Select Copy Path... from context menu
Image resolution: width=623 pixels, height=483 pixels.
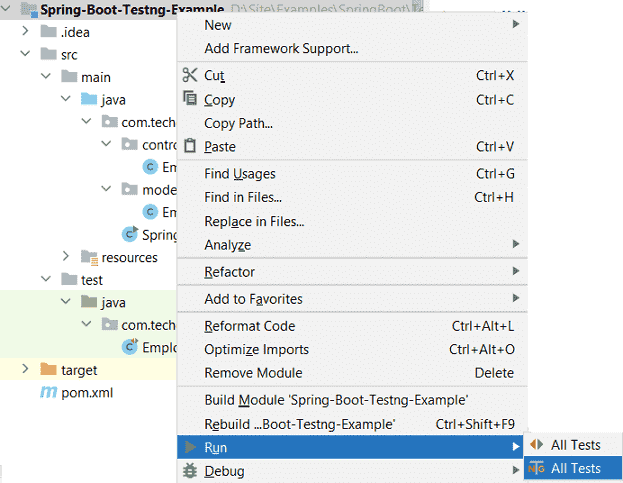click(x=352, y=123)
